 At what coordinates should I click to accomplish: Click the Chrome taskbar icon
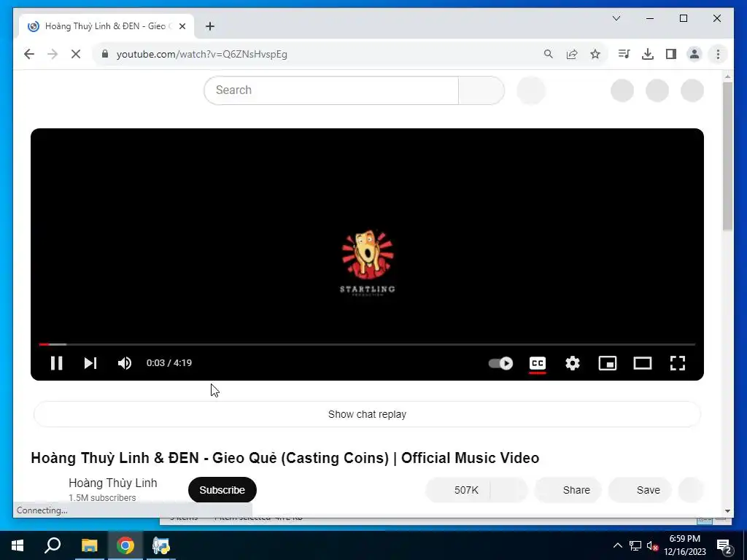pos(125,545)
